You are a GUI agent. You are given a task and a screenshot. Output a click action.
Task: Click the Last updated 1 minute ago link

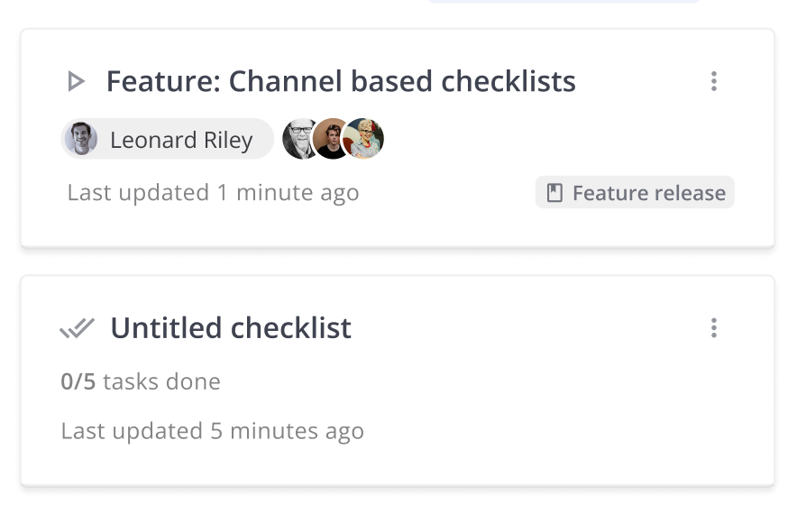coord(212,192)
